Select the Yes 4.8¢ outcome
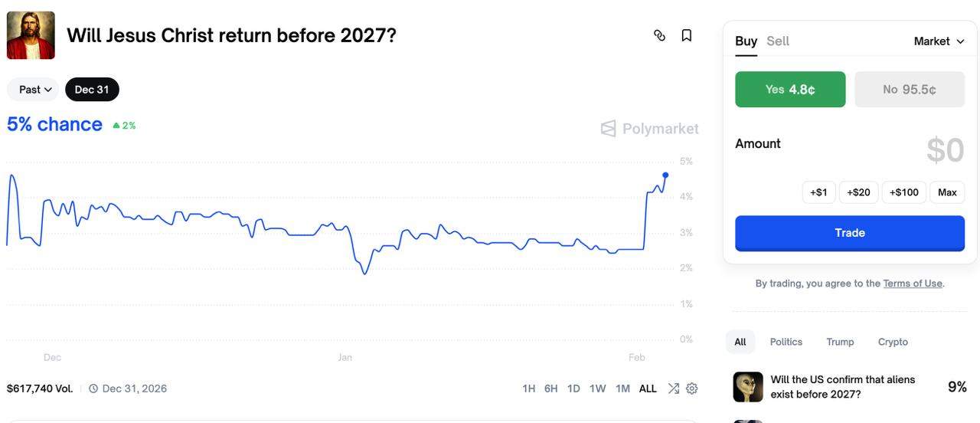 click(x=790, y=90)
